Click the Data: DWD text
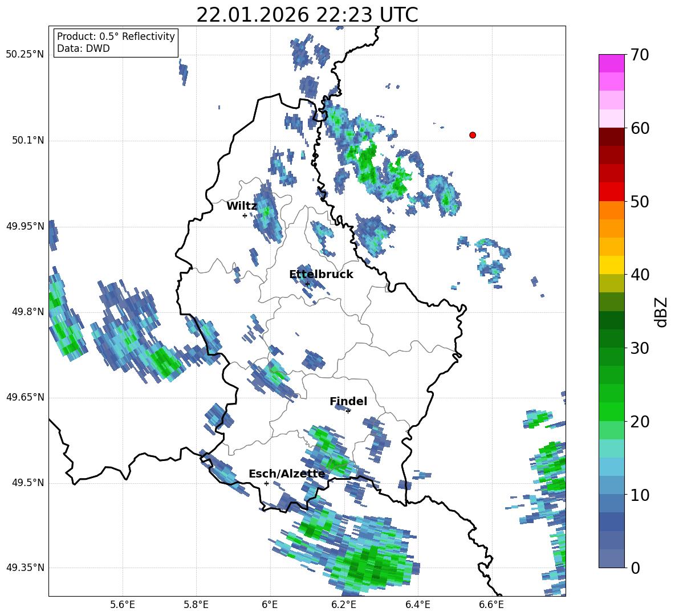Image resolution: width=675 pixels, height=616 pixels. [83, 48]
